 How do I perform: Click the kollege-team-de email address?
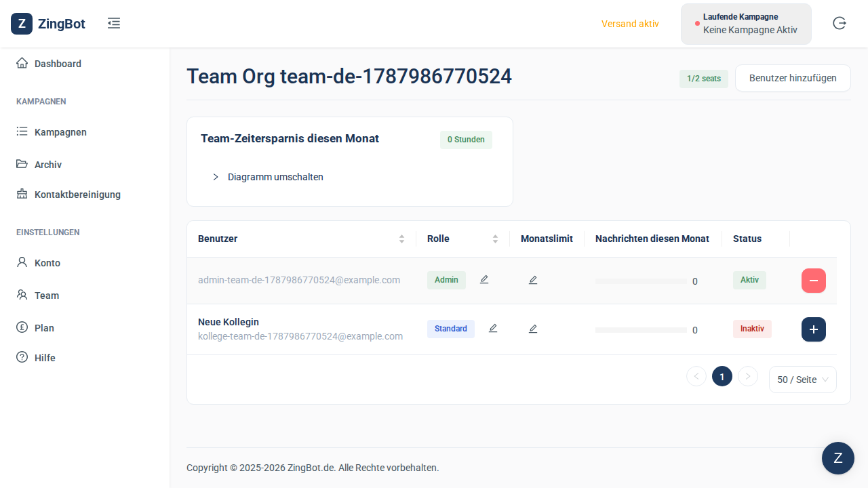coord(300,336)
